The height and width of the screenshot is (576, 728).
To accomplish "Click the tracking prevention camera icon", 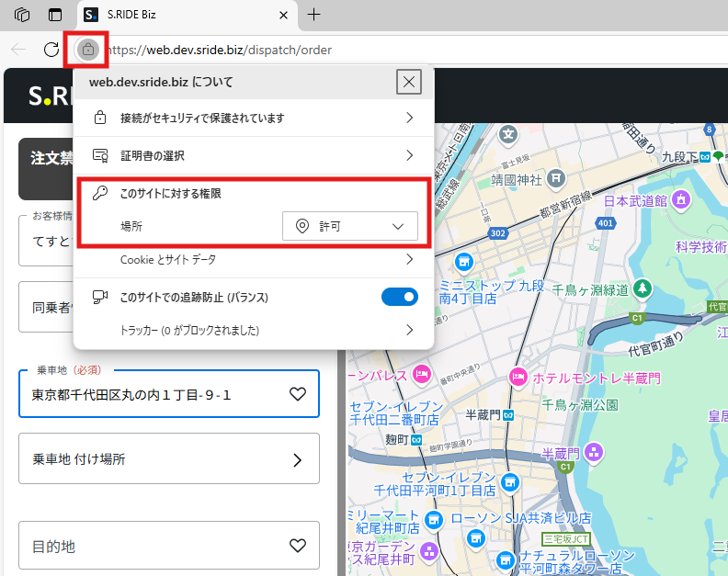I will (100, 297).
